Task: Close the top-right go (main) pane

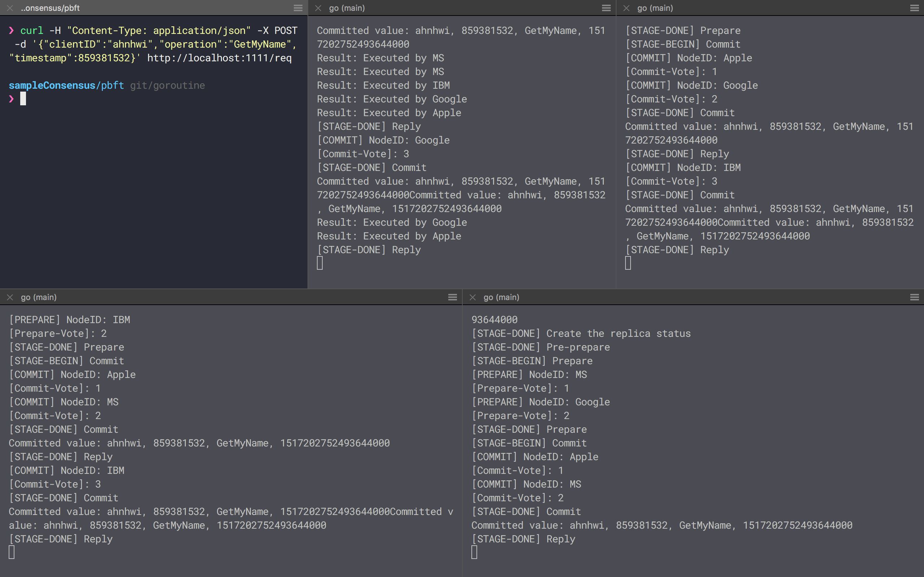Action: point(626,8)
